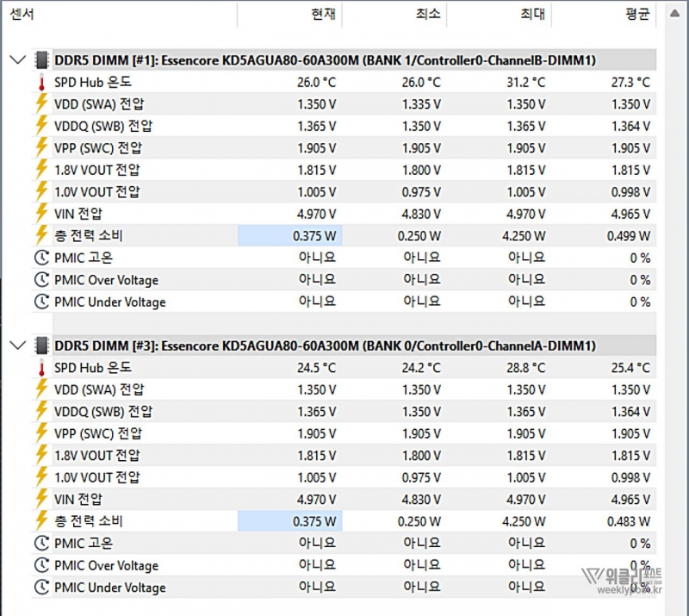Screen dimensions: 689x616
Task: Click clock icon of DIMM #1 PMIC Over Voltage
Action: coord(41,280)
